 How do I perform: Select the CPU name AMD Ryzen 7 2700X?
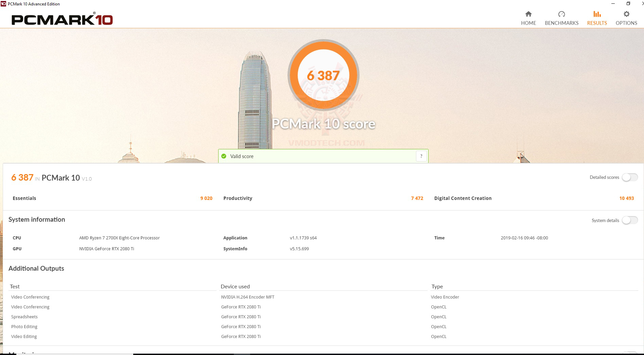[119, 238]
